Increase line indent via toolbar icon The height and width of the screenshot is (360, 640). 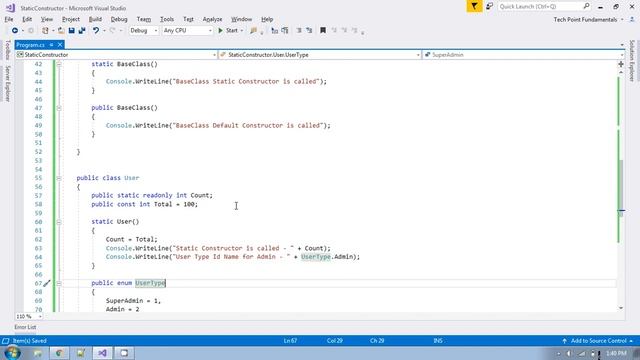[x=309, y=31]
